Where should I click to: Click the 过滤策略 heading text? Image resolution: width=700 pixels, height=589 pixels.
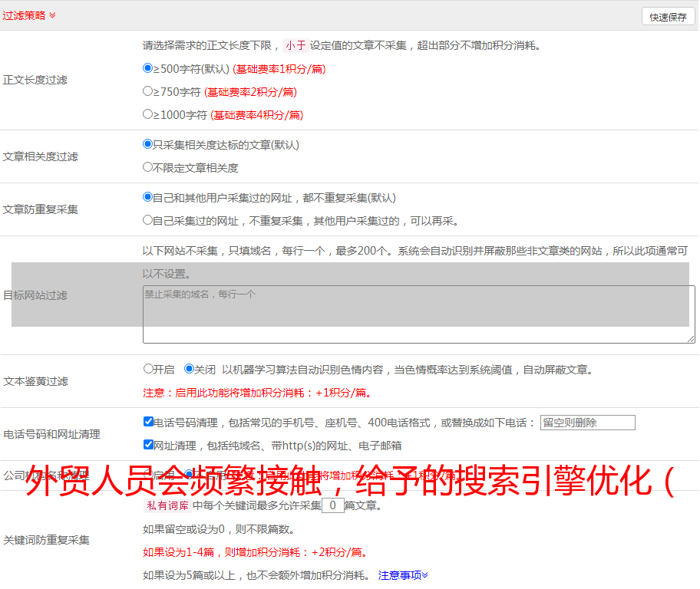point(24,15)
